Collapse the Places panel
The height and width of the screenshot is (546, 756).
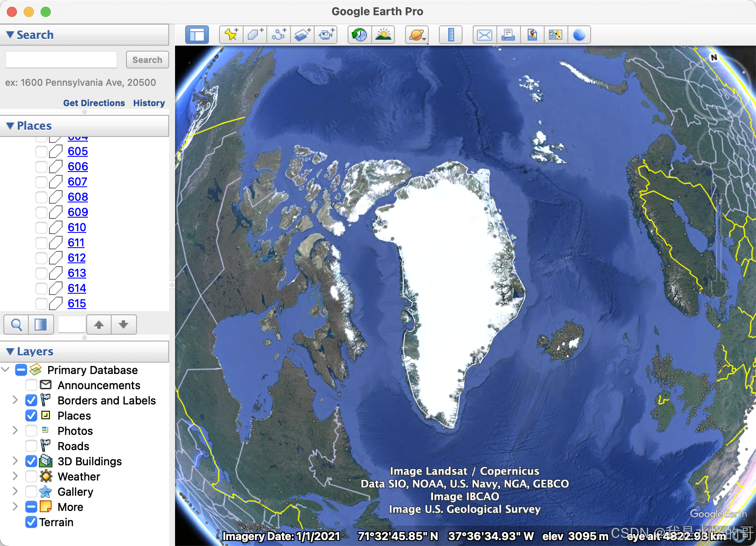click(x=10, y=126)
